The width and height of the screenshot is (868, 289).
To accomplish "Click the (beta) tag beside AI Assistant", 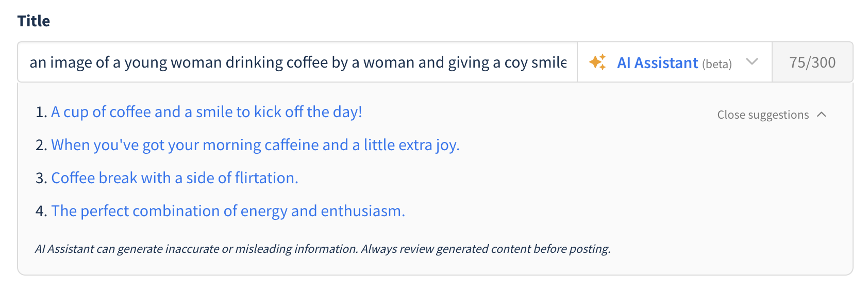I will tap(717, 64).
